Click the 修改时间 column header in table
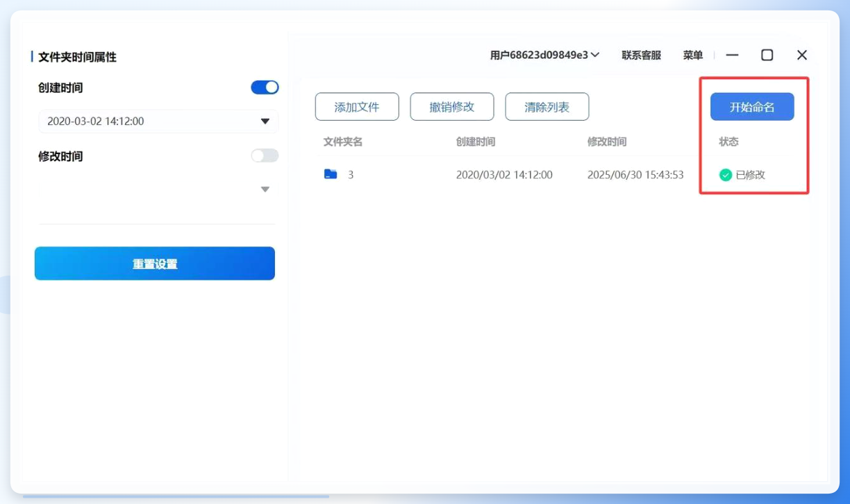 point(607,142)
